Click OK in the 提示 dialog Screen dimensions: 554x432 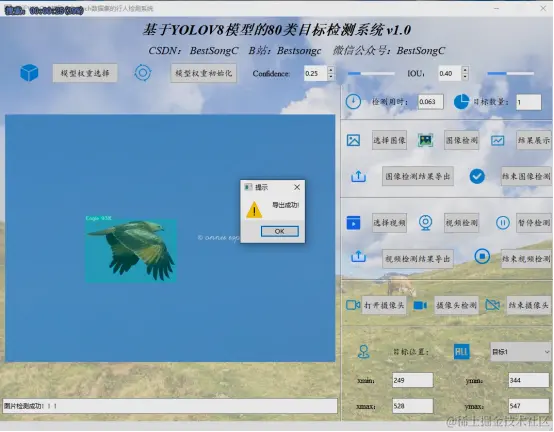tap(279, 231)
